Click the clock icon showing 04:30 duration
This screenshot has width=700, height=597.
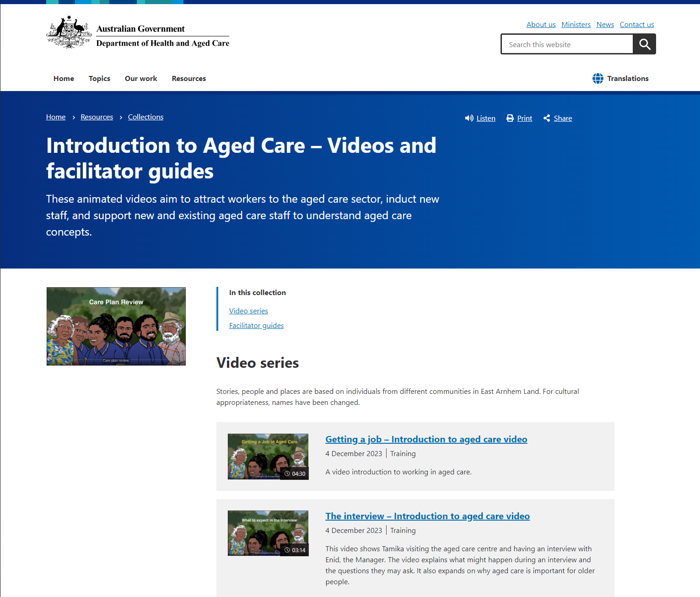(x=286, y=473)
